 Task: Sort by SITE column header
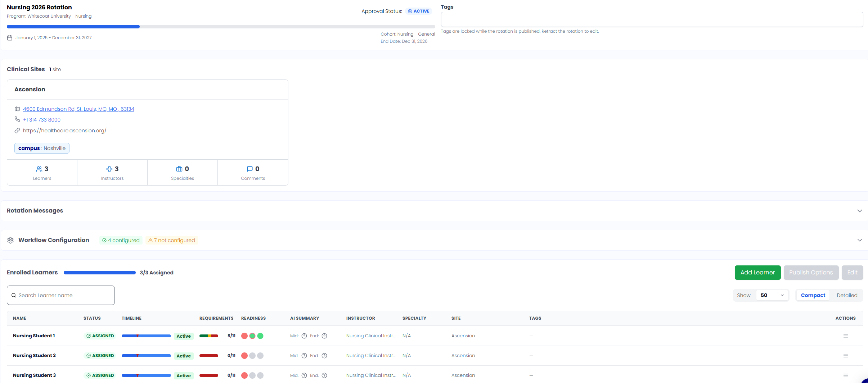click(x=456, y=318)
